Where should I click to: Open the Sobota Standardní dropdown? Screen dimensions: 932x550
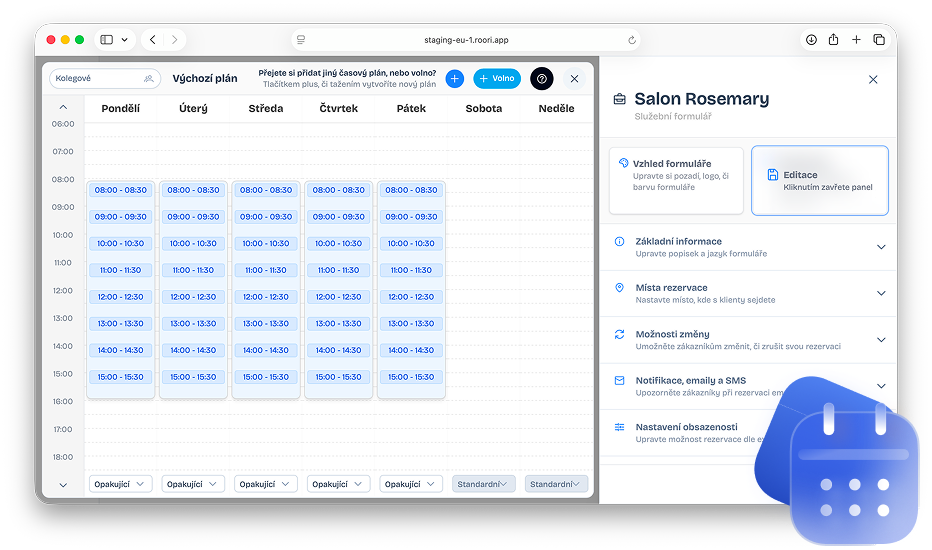click(x=483, y=484)
